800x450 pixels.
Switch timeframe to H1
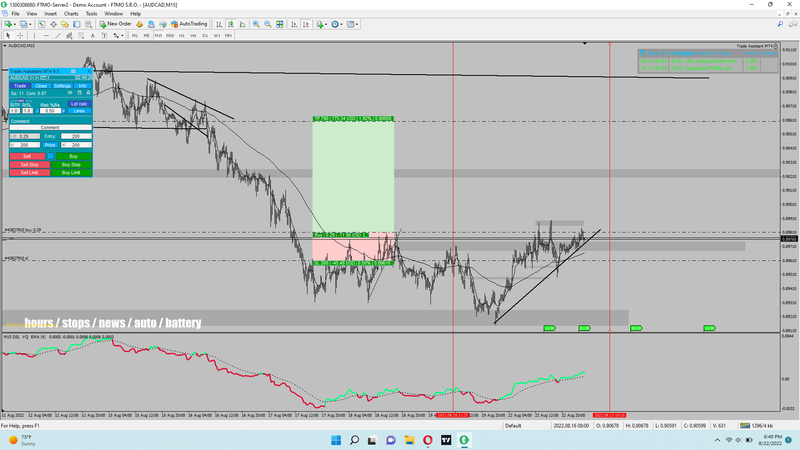pos(182,35)
